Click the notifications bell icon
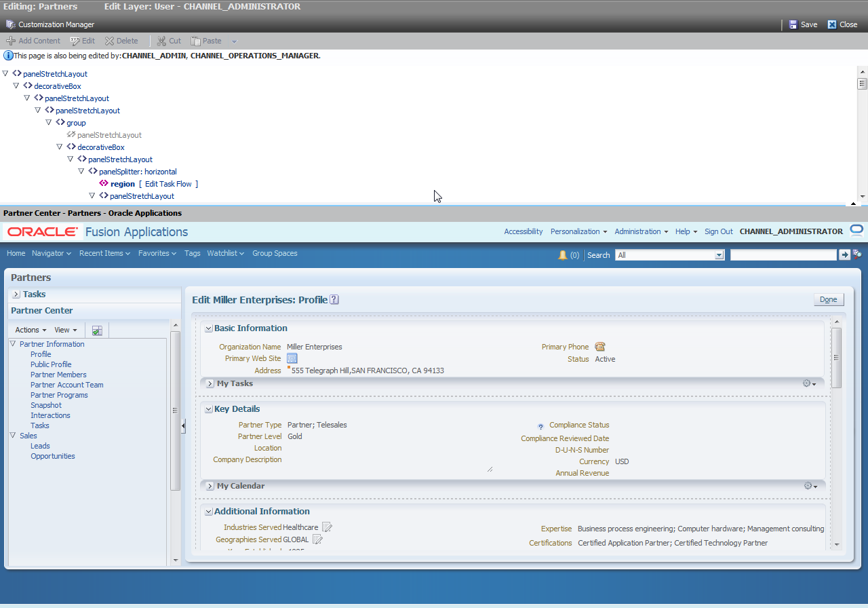868x608 pixels. point(562,255)
